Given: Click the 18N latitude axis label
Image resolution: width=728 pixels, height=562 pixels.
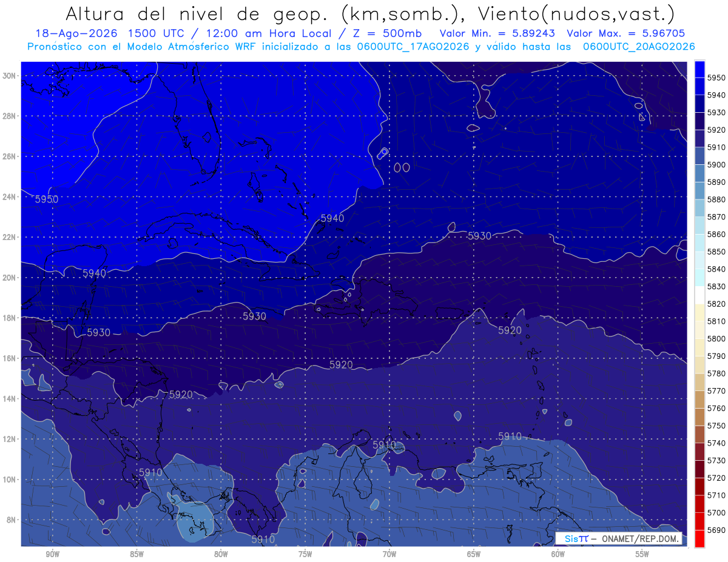Looking at the screenshot, I should point(10,318).
